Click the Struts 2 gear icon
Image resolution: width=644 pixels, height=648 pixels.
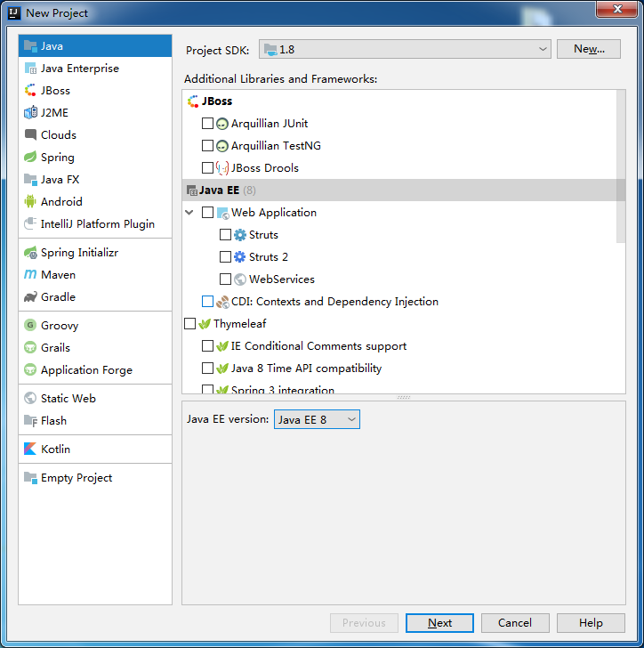239,257
